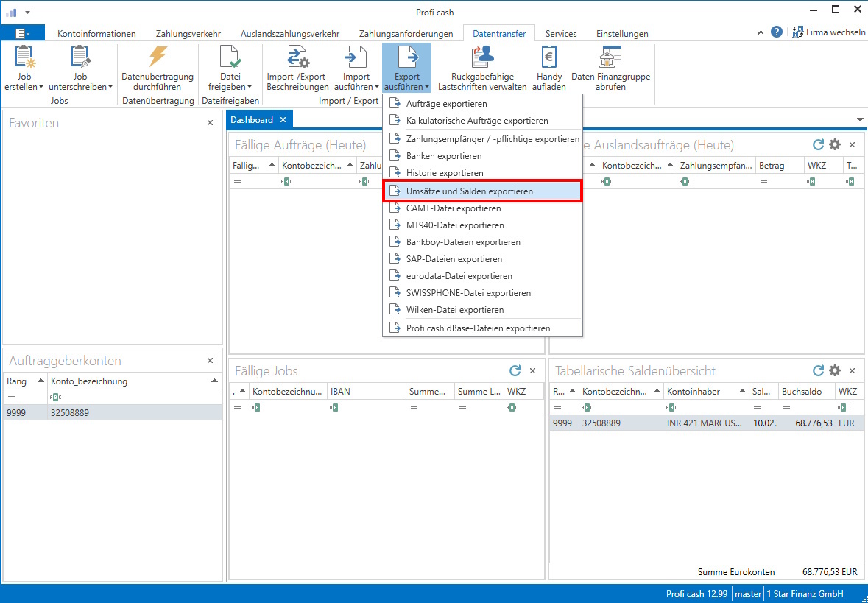Refresh the Fällige Jobs panel
This screenshot has height=603, width=868.
point(515,370)
